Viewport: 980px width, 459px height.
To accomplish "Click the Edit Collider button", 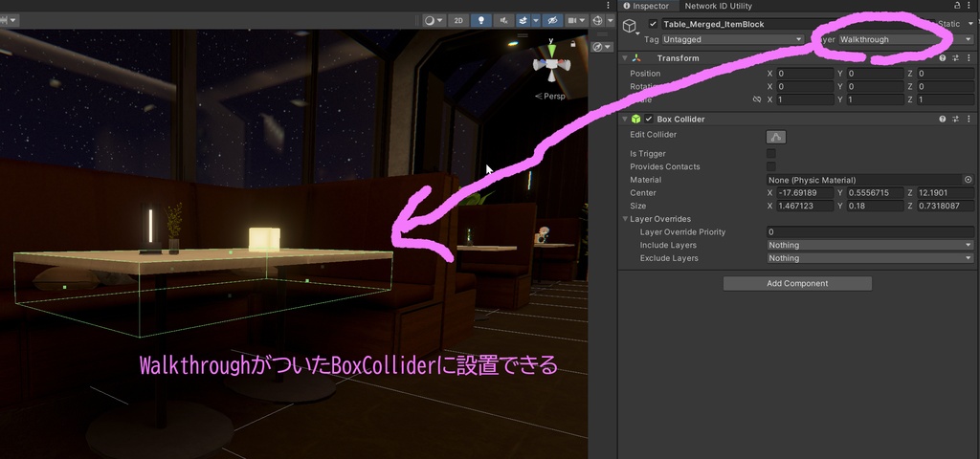I will (775, 137).
